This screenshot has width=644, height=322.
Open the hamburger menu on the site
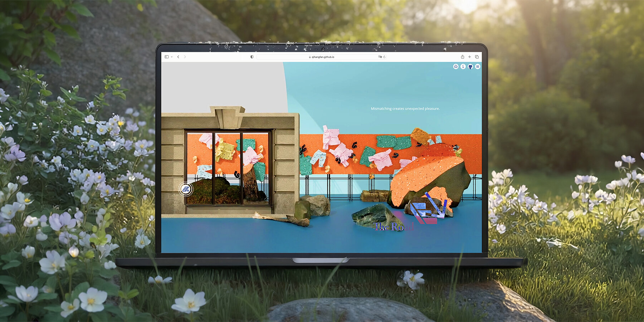coord(478,67)
